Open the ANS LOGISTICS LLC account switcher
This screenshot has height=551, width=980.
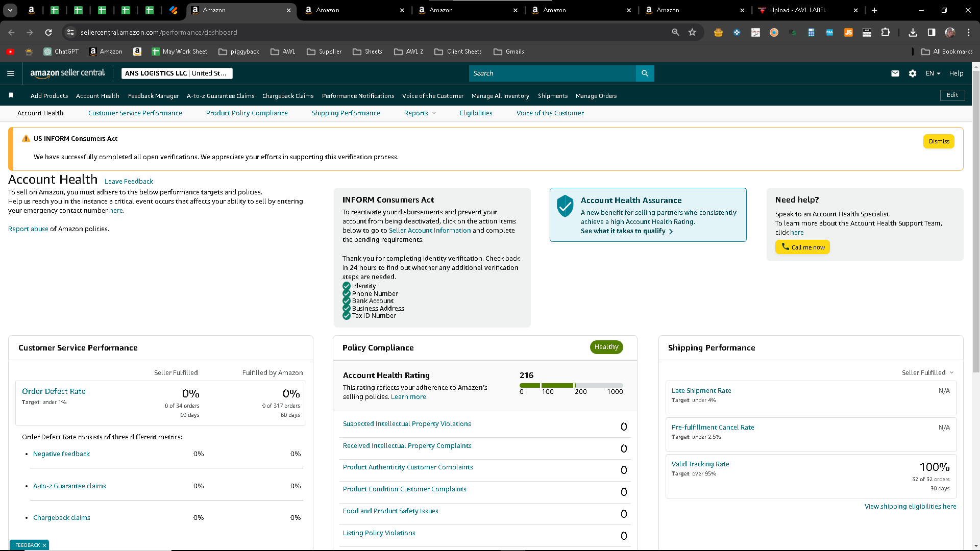pos(177,73)
